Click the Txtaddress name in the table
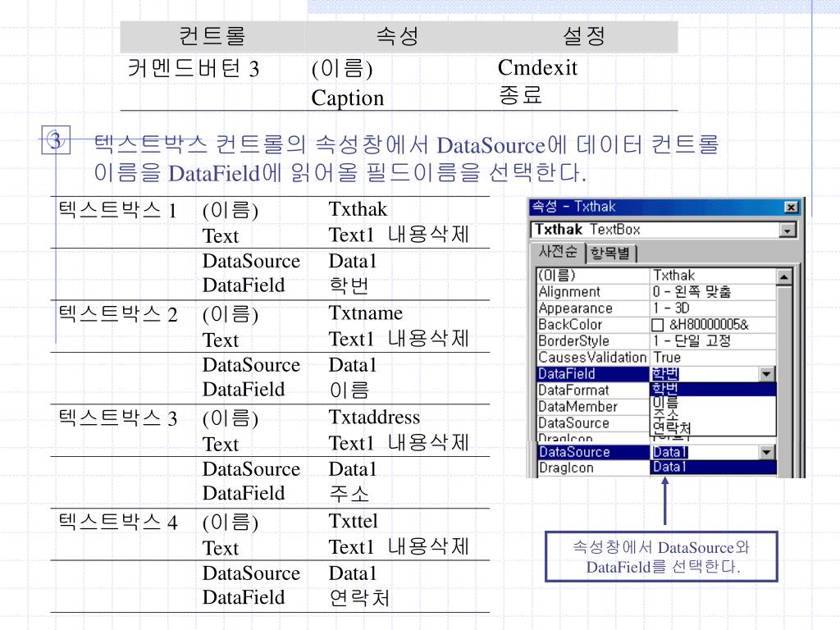 (374, 418)
